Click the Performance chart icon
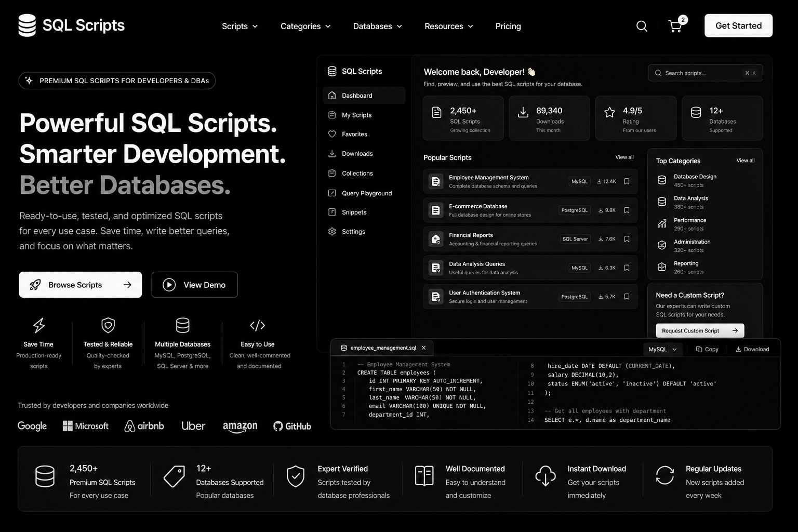798x532 pixels. click(662, 224)
